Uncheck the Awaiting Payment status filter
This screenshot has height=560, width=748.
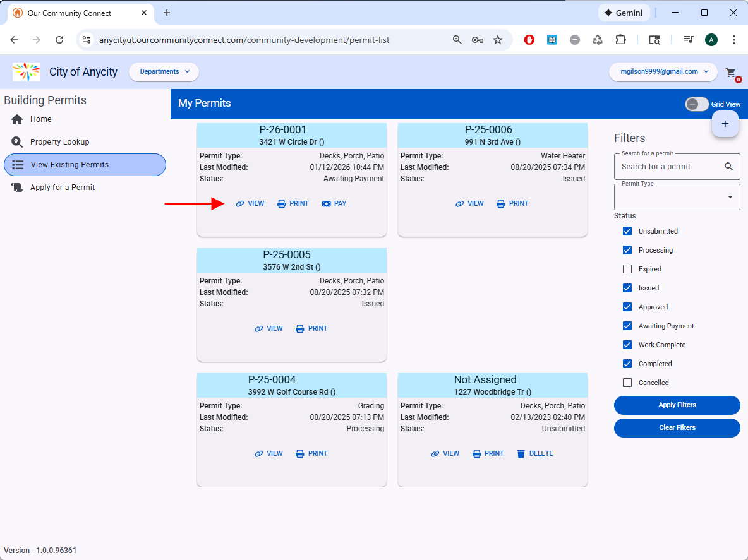click(x=627, y=326)
